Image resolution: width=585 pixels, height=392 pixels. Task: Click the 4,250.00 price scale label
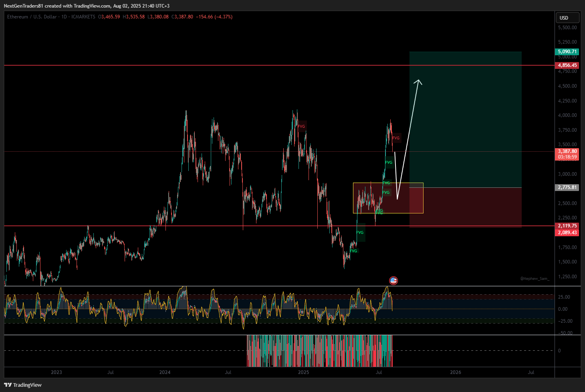click(567, 101)
